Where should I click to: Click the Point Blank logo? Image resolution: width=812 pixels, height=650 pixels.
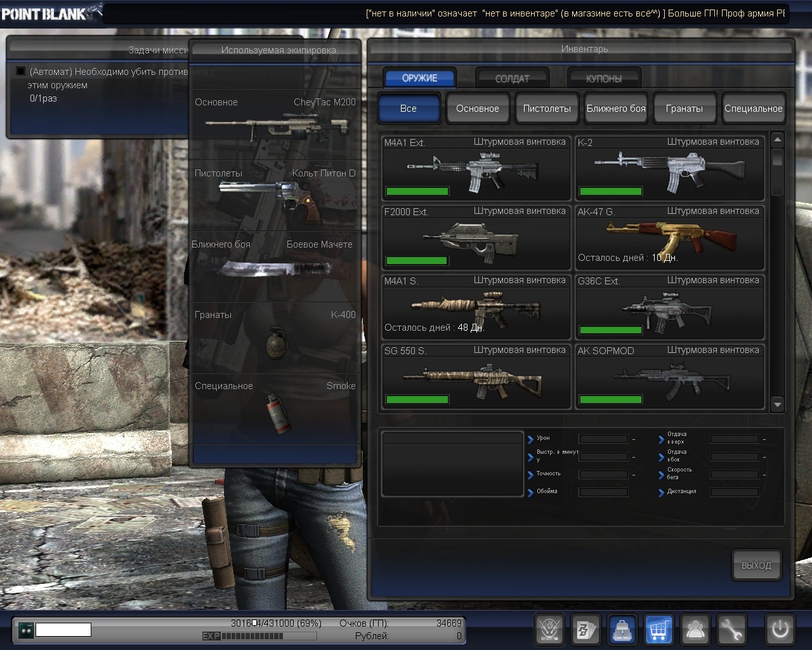click(x=51, y=13)
